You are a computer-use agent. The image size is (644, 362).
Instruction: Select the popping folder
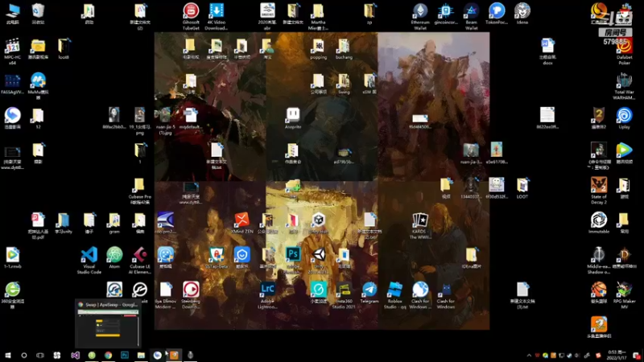[318, 49]
